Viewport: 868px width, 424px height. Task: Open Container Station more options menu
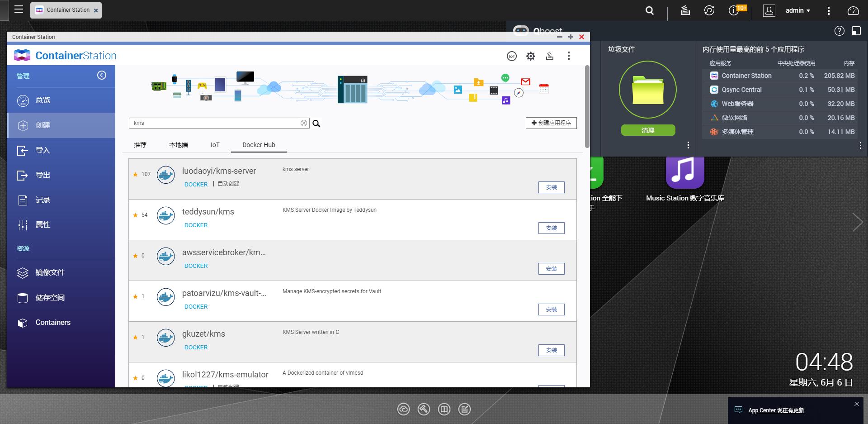pyautogui.click(x=569, y=56)
